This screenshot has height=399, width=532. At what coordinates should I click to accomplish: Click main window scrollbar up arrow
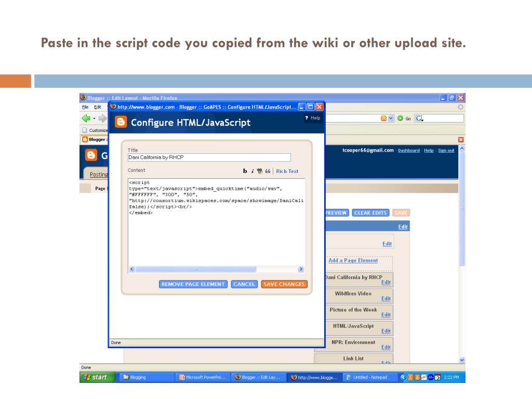tap(461, 149)
